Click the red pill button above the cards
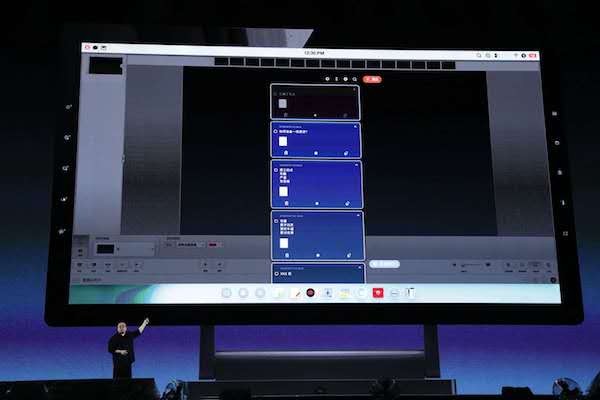This screenshot has height=400, width=600. [372, 79]
